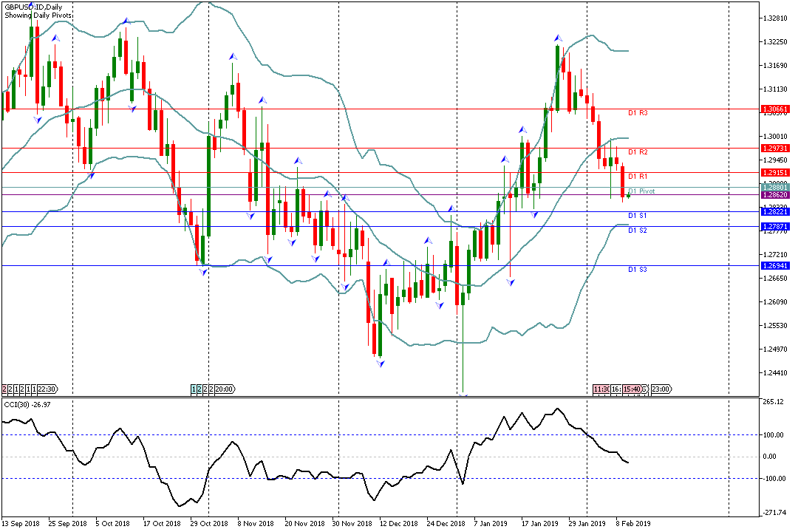The image size is (798, 532).
Task: Click the D1 R3 resistance label
Action: coord(638,113)
